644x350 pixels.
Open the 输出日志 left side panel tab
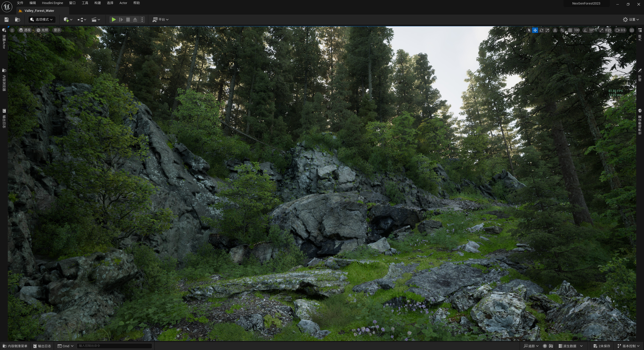click(4, 118)
